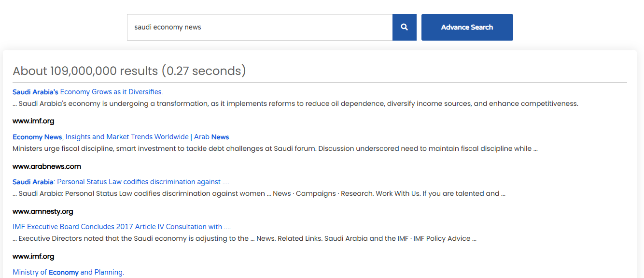Screen dimensions: 644x278
Task: Click snippet 'Executive Directors noted that the Saudi economy'
Action: coord(245,238)
